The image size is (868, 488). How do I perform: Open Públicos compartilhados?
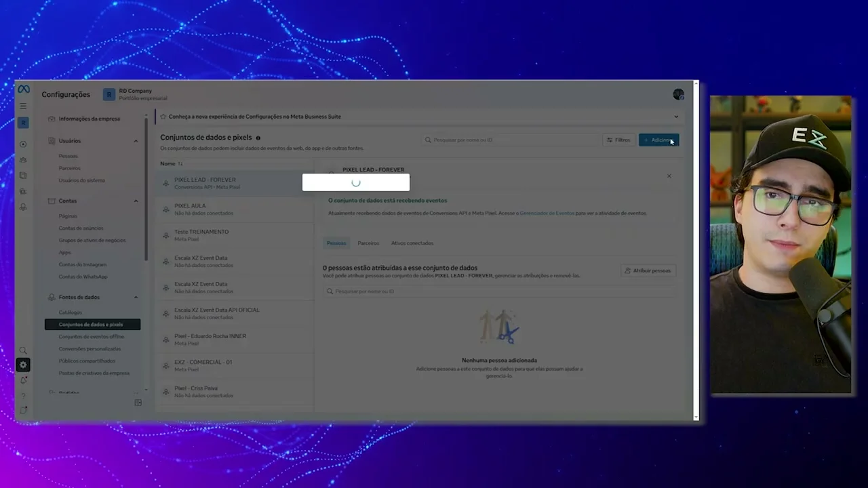(87, 361)
